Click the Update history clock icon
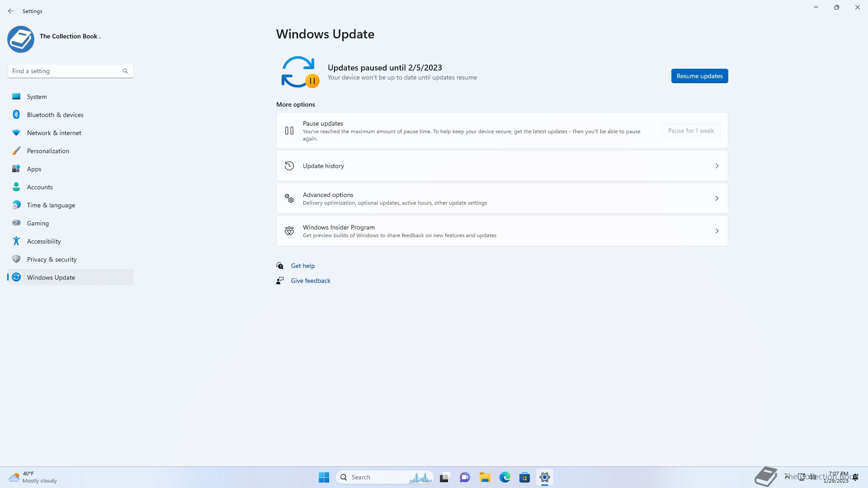Image resolution: width=868 pixels, height=488 pixels. 289,166
